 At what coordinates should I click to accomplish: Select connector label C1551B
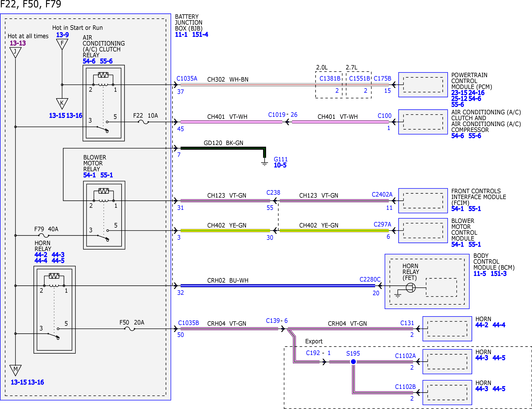(x=360, y=79)
